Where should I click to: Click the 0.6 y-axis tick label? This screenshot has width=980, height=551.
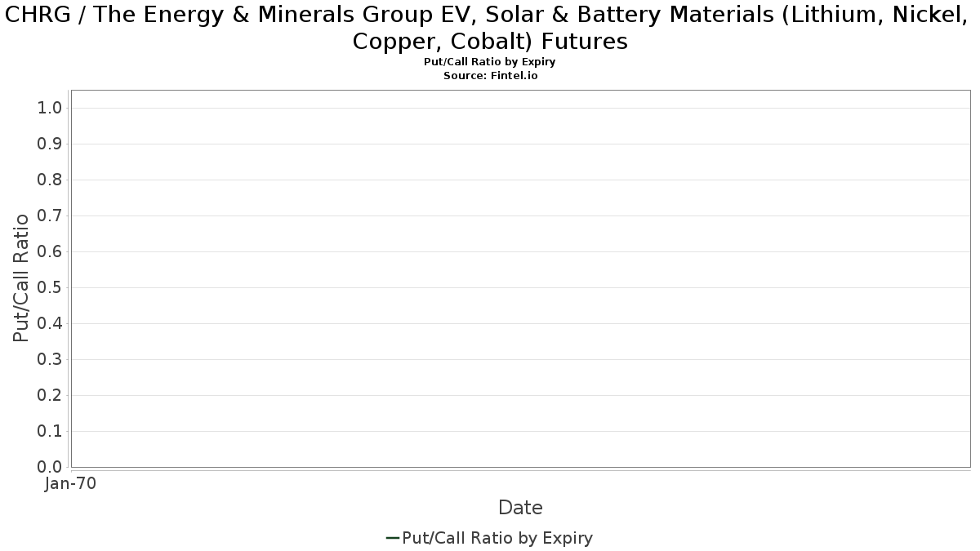click(50, 251)
